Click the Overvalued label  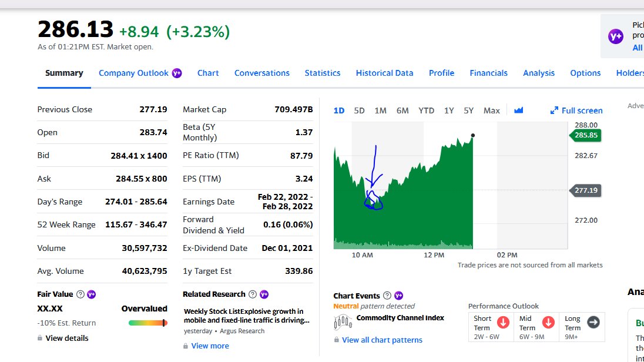(x=144, y=309)
